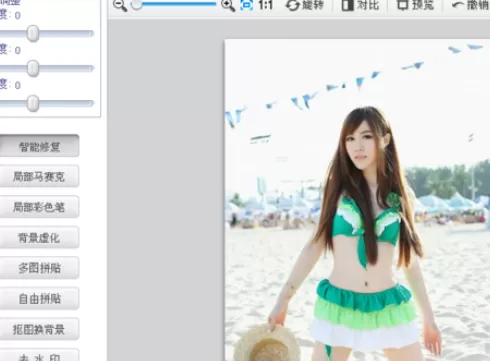The image size is (490, 361).
Task: Open the 局部马赛克 mosaic tool
Action: 39,176
